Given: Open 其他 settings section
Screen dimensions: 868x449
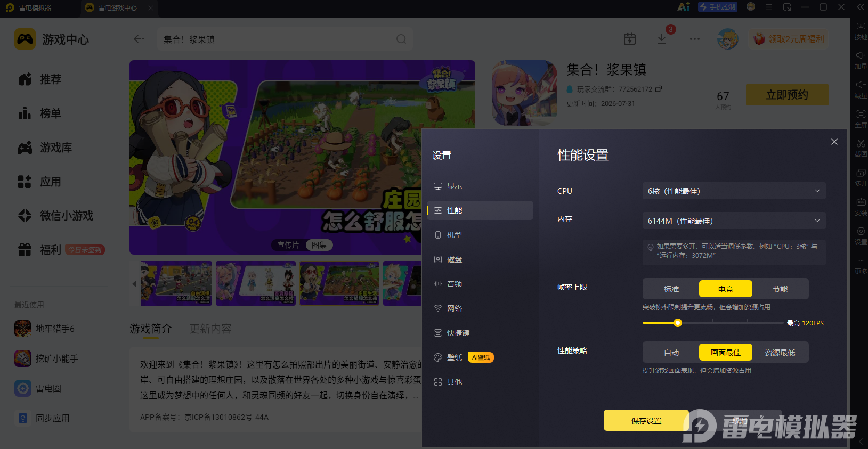Looking at the screenshot, I should [480, 382].
